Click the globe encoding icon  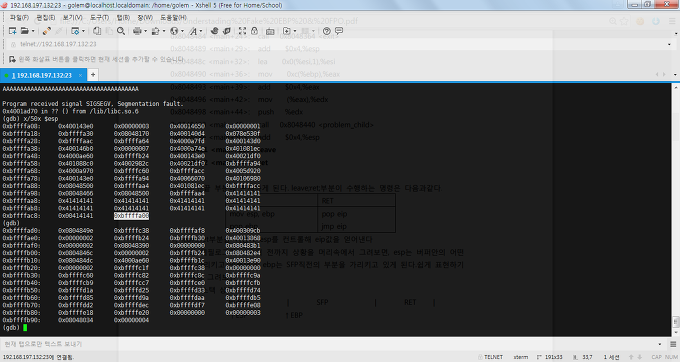[x=174, y=31]
